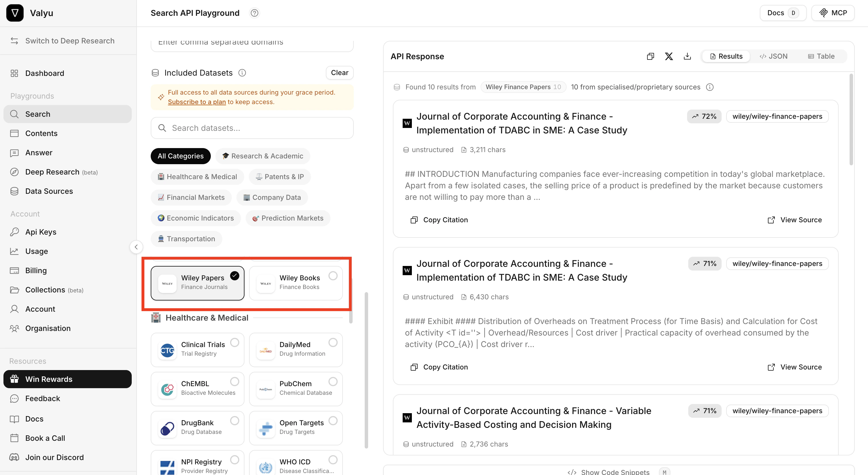This screenshot has height=475, width=868.
Task: Expand Show Code Snippets panel
Action: pos(615,472)
